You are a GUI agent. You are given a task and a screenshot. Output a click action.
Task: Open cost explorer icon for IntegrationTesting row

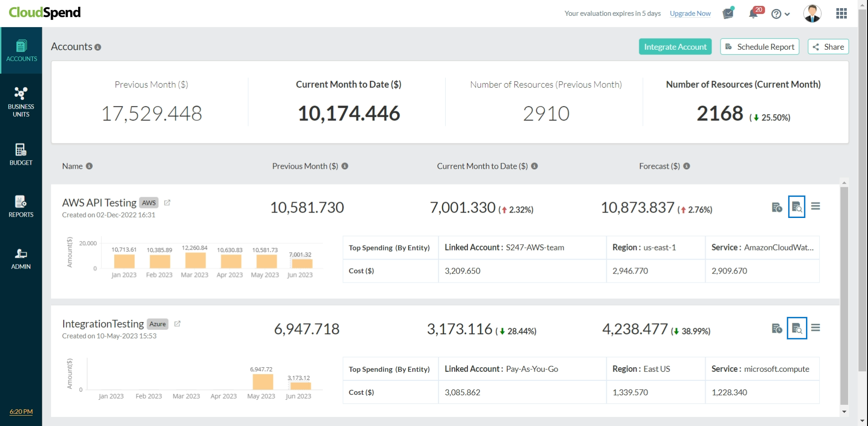797,328
